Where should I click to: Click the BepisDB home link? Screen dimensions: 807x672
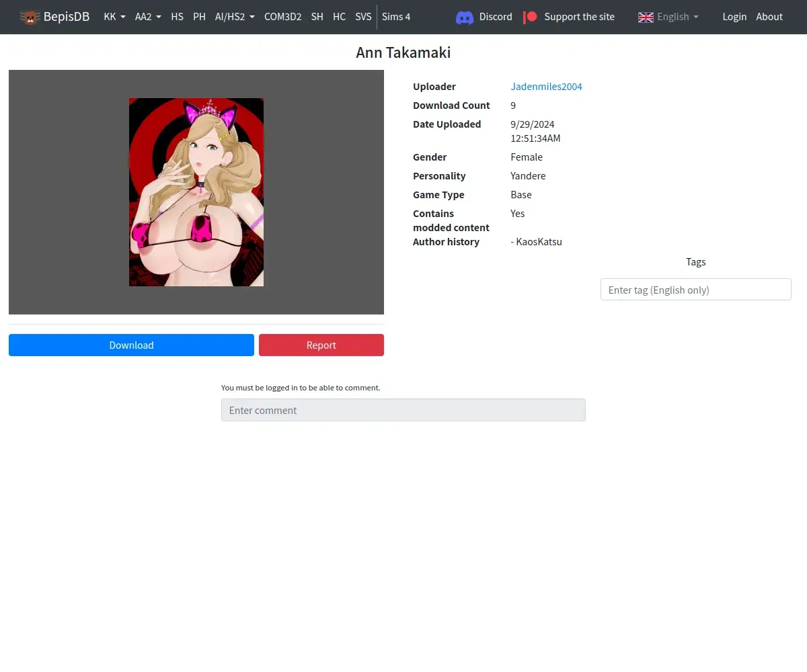tap(54, 17)
